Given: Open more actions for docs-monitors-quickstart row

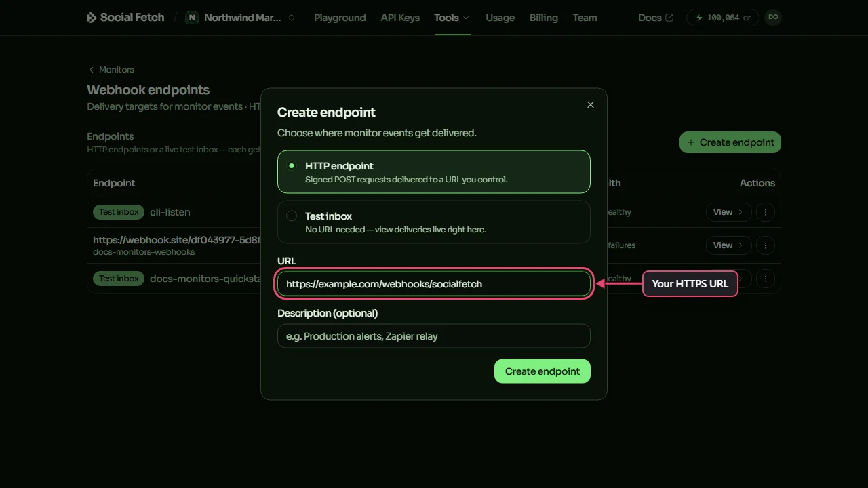Looking at the screenshot, I should [x=766, y=279].
